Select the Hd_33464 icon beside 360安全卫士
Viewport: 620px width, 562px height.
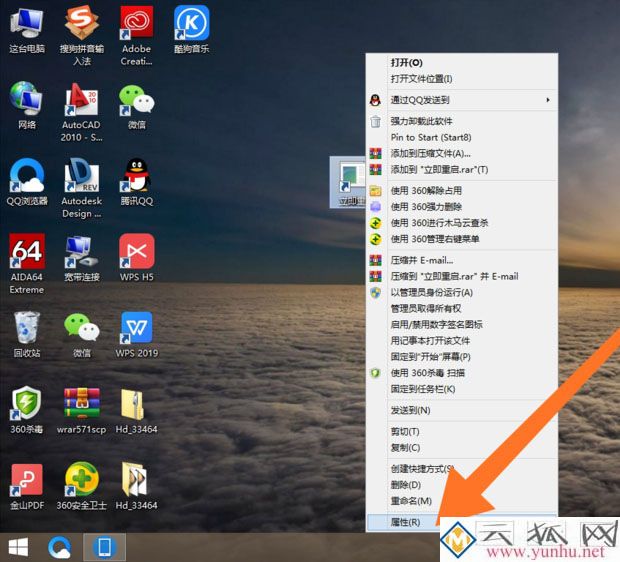pos(136,486)
